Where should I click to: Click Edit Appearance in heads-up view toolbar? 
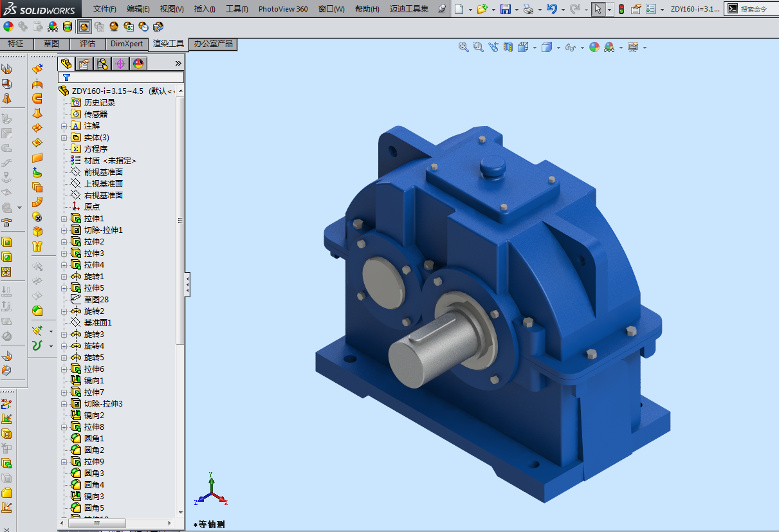(x=594, y=47)
